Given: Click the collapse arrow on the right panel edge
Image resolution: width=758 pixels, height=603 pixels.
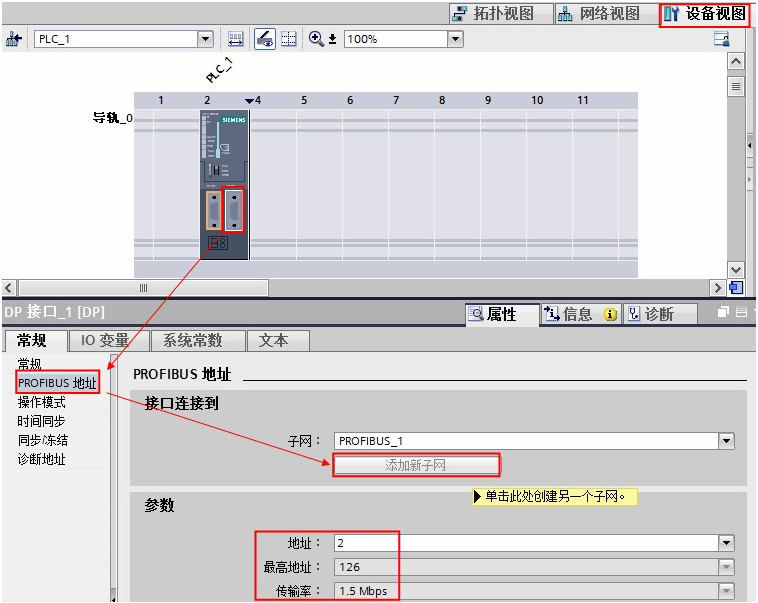Looking at the screenshot, I should (x=750, y=145).
